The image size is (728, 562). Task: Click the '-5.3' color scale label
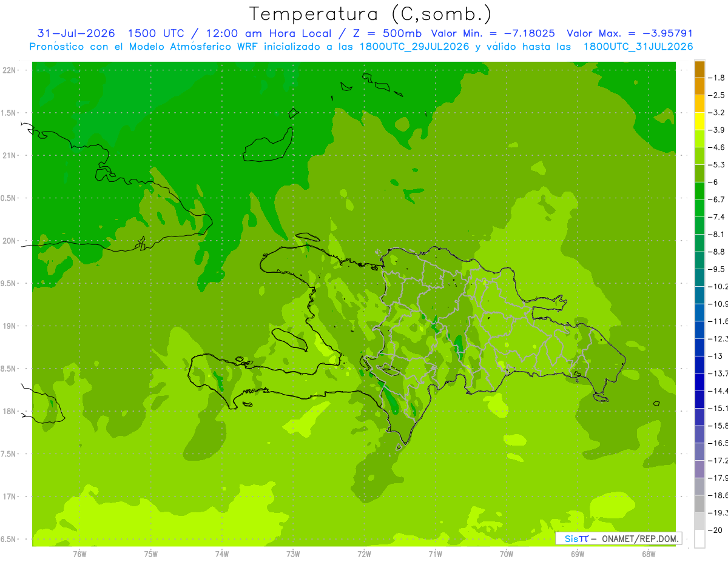717,164
